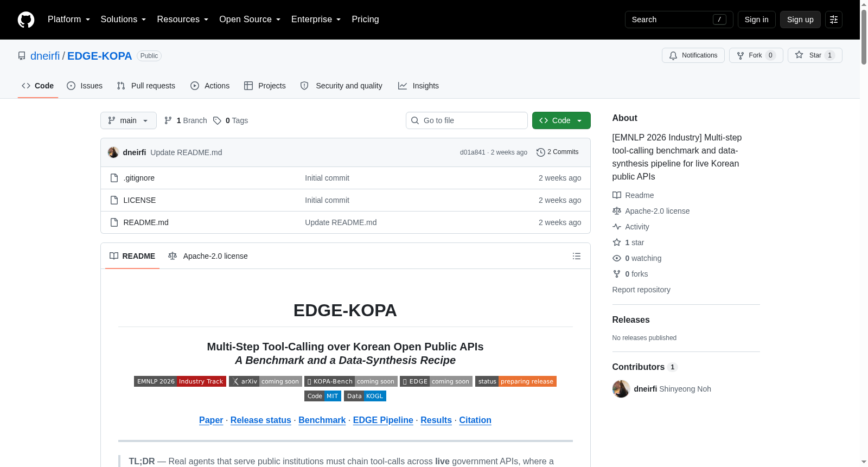Open the Projects tab
Viewport: 868px width, 467px height.
[x=265, y=86]
